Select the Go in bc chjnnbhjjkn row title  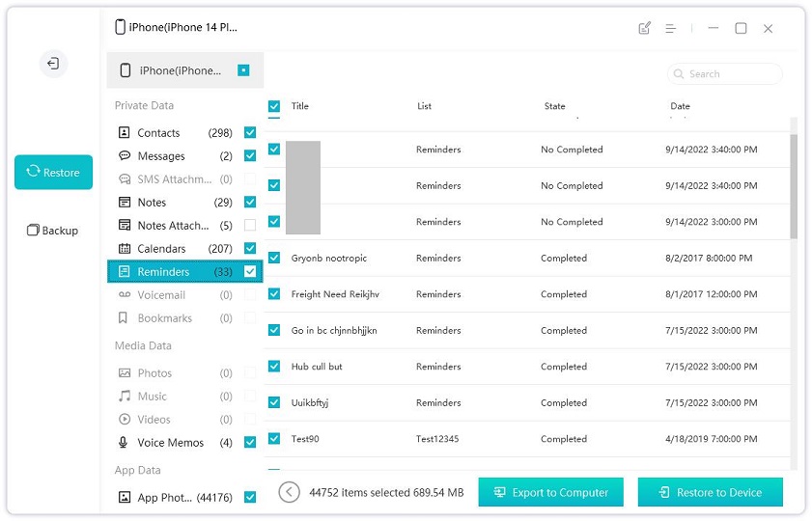click(x=334, y=331)
